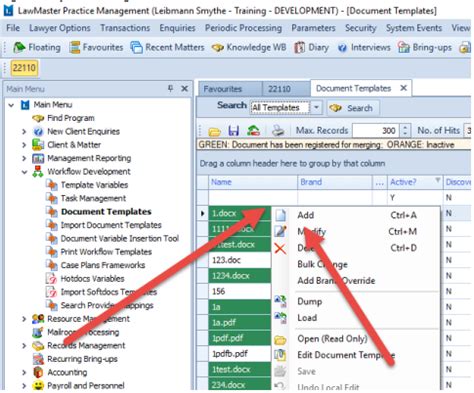Click the save disk toolbar icon
The image size is (474, 393).
[x=234, y=131]
